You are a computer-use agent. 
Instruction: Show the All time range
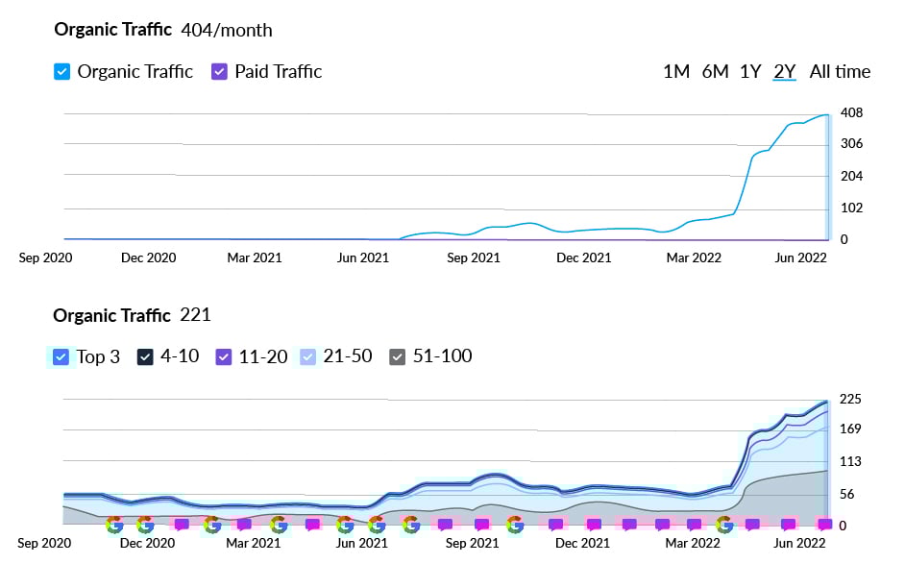(840, 71)
